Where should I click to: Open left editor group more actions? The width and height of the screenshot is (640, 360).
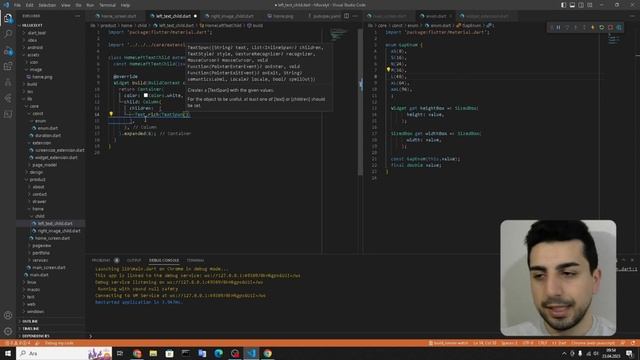pyautogui.click(x=355, y=16)
